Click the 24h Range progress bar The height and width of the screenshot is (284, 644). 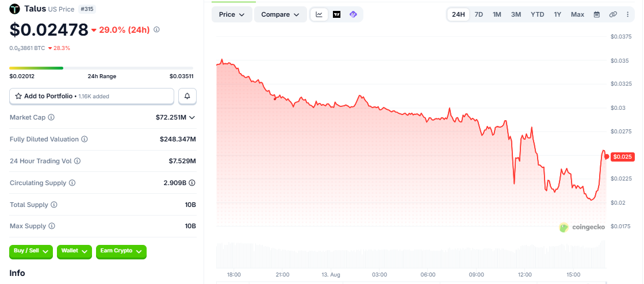coord(101,68)
